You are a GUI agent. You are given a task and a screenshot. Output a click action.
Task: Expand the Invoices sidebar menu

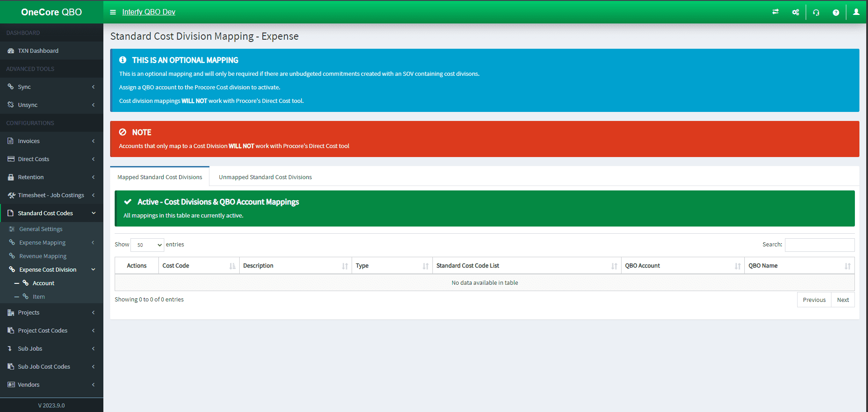51,141
